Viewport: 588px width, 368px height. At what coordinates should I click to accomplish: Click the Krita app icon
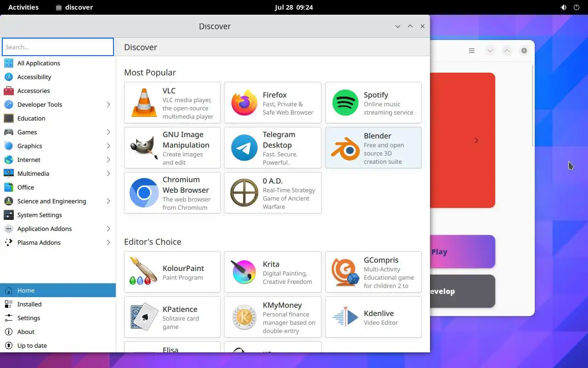pos(244,272)
